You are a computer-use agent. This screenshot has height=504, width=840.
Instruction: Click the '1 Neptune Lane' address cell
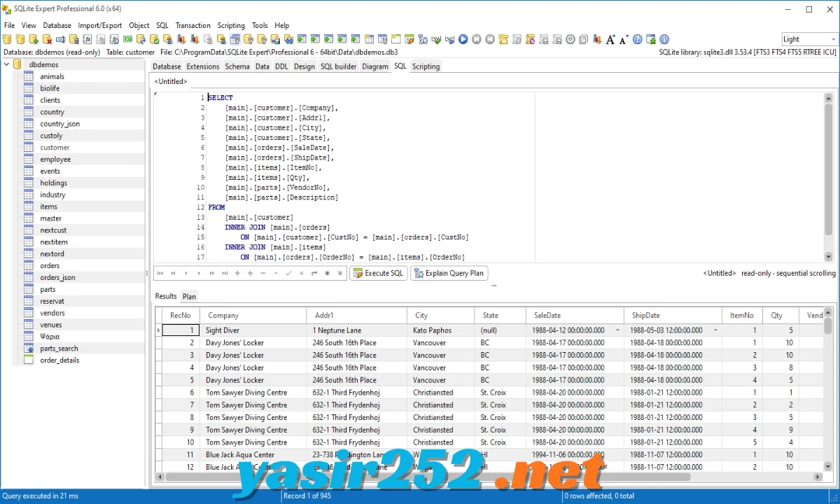tap(356, 330)
